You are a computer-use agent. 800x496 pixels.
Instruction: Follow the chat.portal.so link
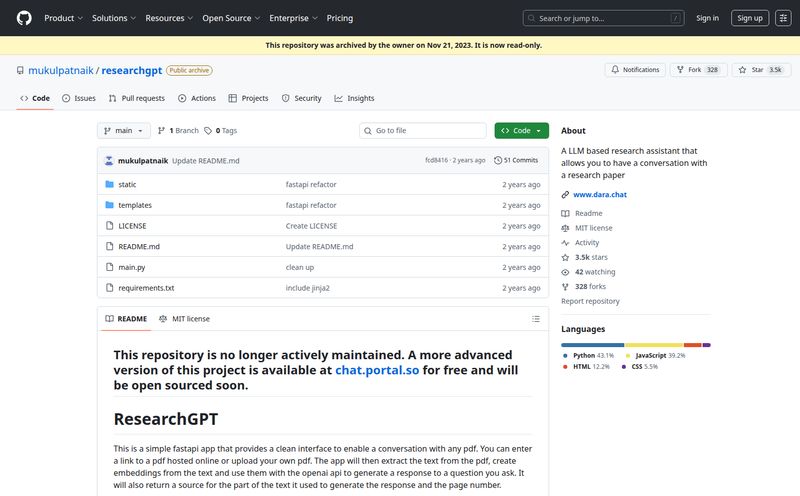pos(377,370)
